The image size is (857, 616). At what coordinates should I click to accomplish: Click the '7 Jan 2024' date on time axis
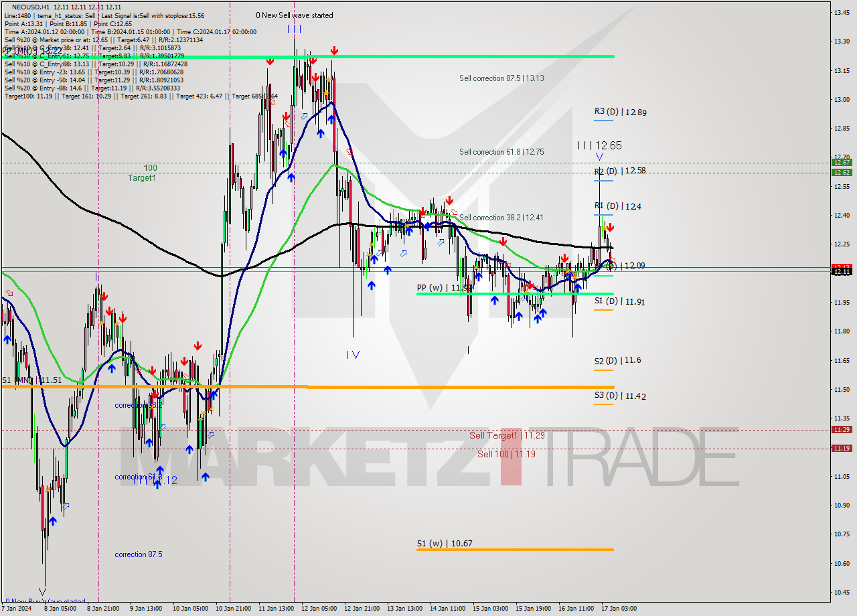(17, 609)
